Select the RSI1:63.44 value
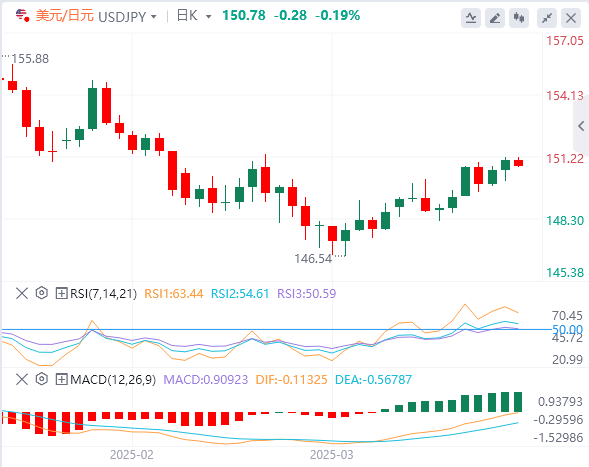The height and width of the screenshot is (467, 589). tap(174, 293)
